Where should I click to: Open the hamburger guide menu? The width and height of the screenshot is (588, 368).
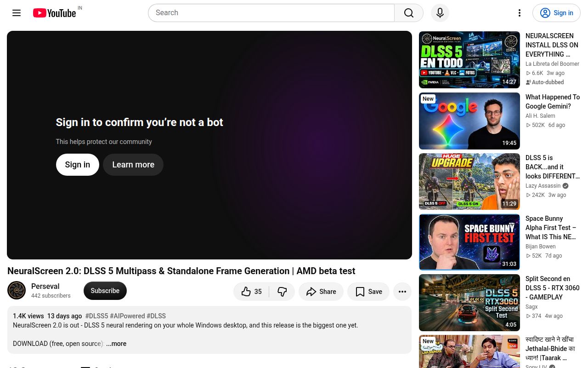click(17, 13)
